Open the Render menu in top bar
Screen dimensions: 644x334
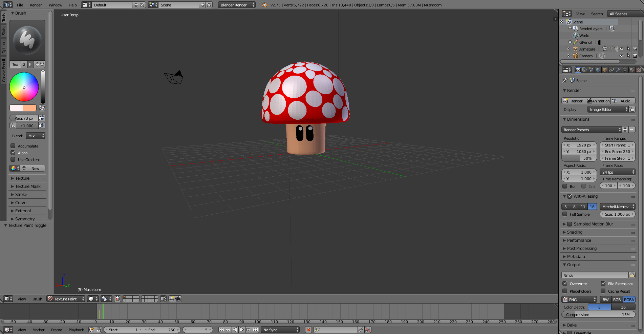(36, 5)
